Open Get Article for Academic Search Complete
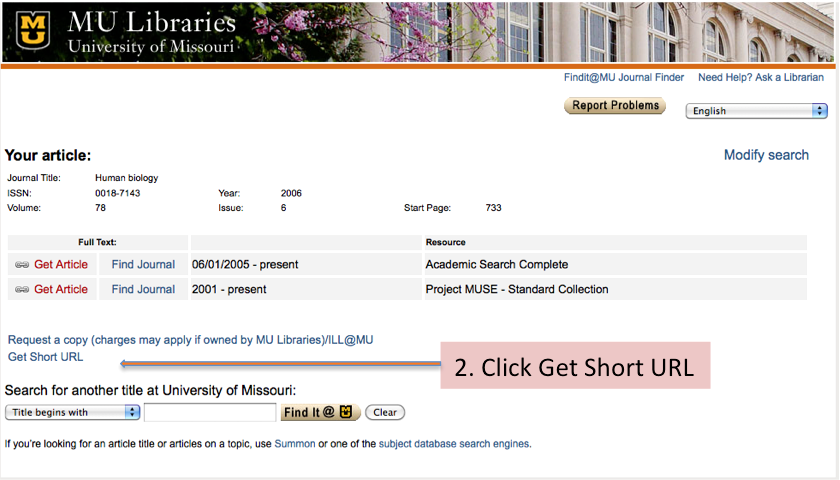Viewport: 840px width, 480px height. 61,265
